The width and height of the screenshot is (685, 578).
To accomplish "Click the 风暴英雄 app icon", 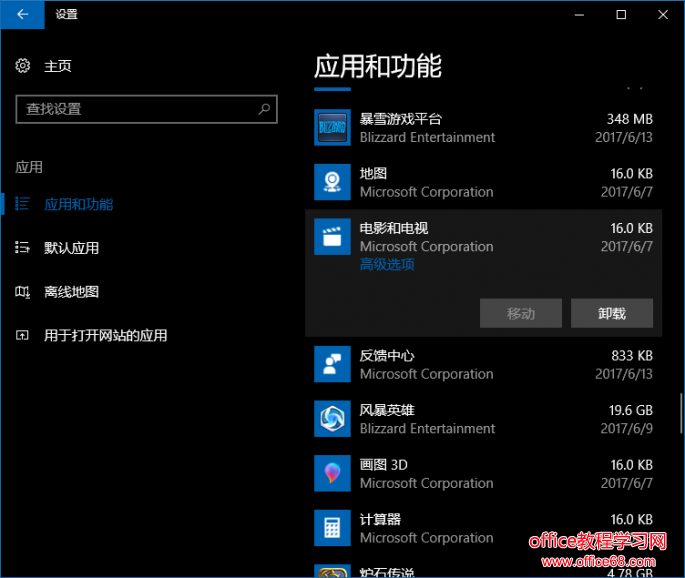I will 332,419.
